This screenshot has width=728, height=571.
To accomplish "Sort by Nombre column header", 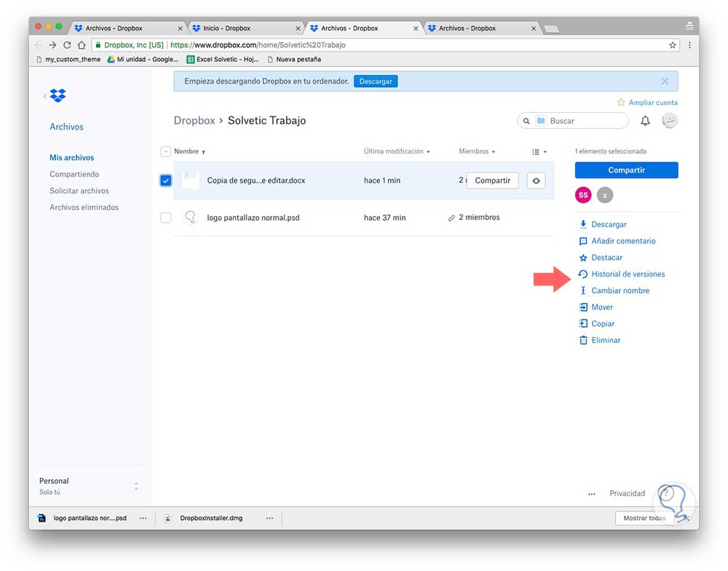I will 189,151.
